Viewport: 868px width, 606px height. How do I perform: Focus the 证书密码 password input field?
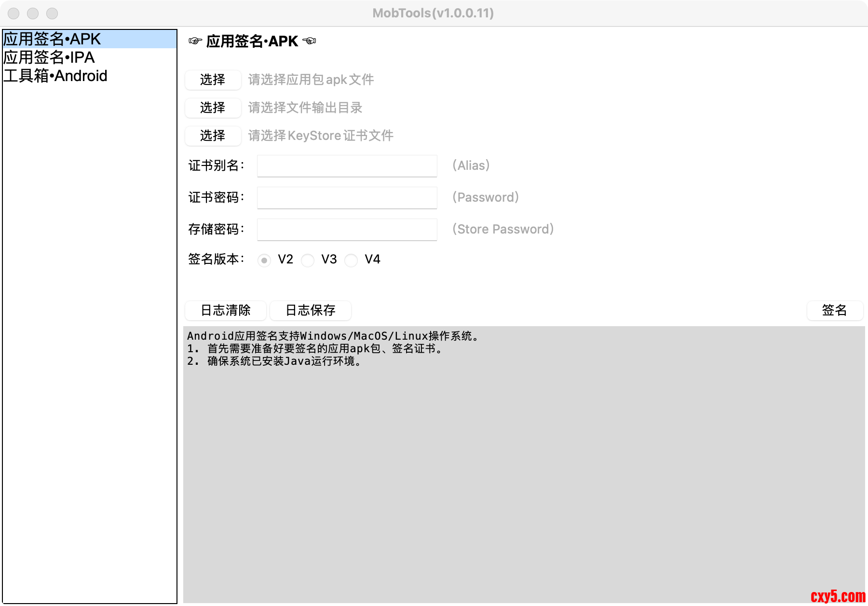347,198
